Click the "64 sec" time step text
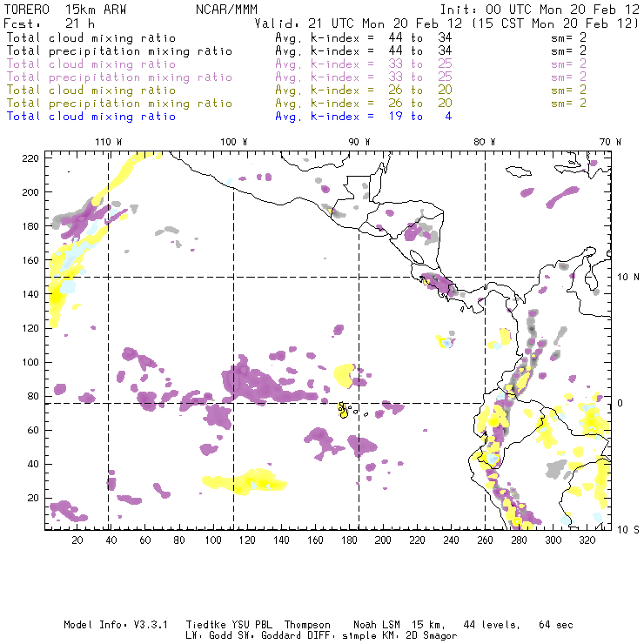The image size is (644, 644). 556,625
